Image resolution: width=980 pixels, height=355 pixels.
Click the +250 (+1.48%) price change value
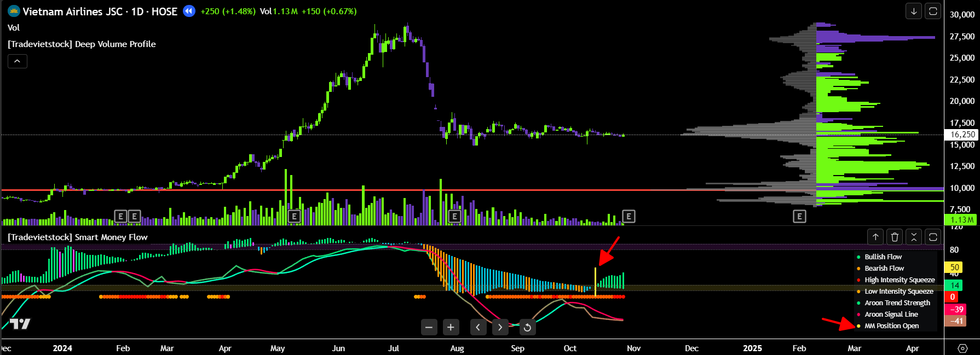228,11
